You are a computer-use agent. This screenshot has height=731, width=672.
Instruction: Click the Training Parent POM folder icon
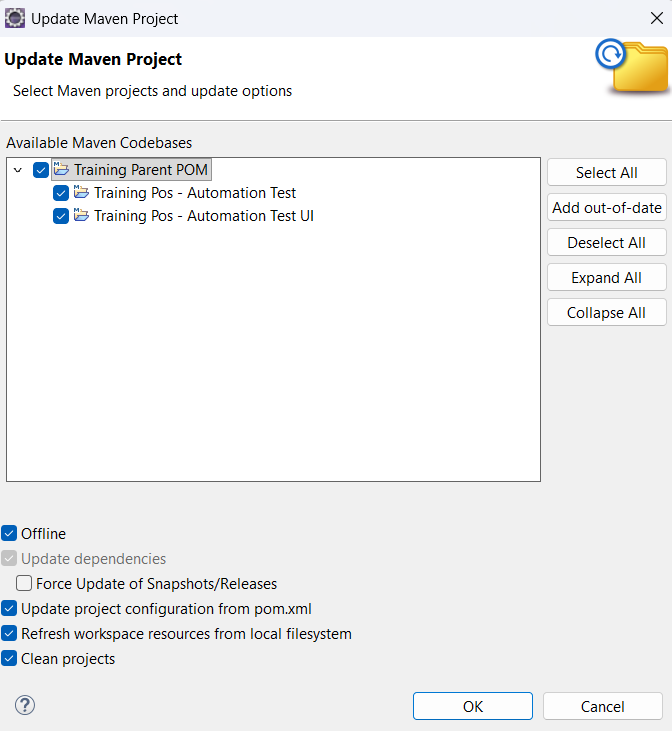[61, 169]
